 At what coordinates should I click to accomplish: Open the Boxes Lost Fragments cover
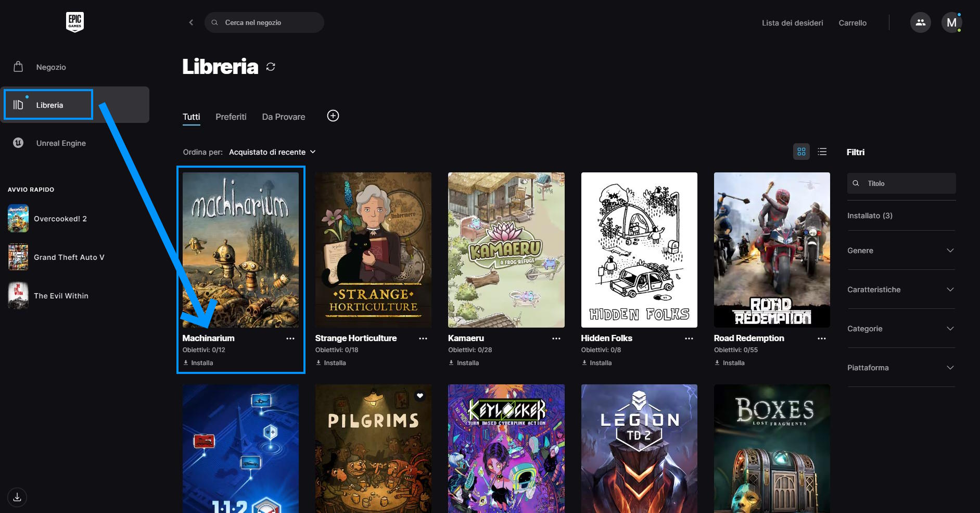(772, 449)
